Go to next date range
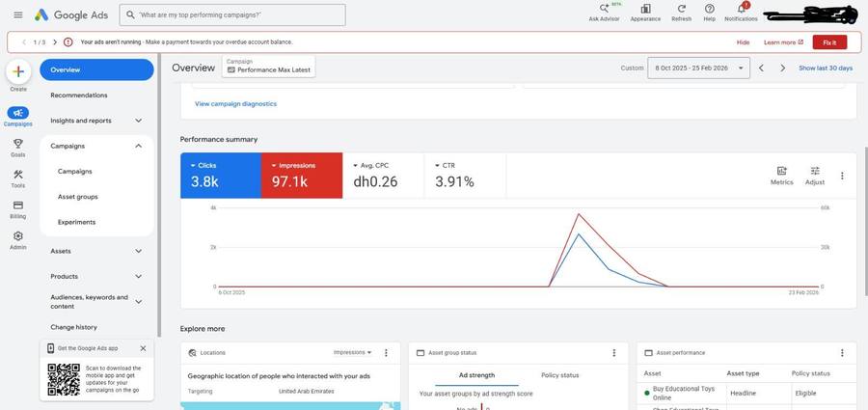Screen dimensions: 868x410 coord(782,68)
